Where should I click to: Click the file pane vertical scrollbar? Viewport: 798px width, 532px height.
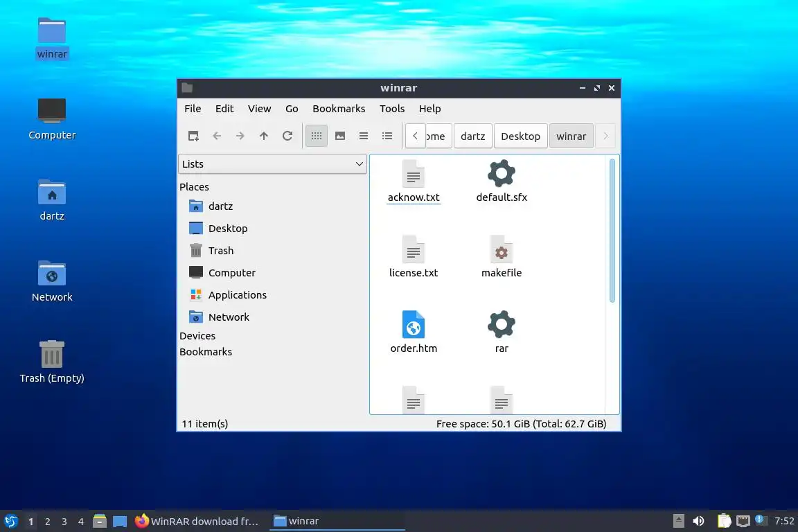(x=612, y=231)
